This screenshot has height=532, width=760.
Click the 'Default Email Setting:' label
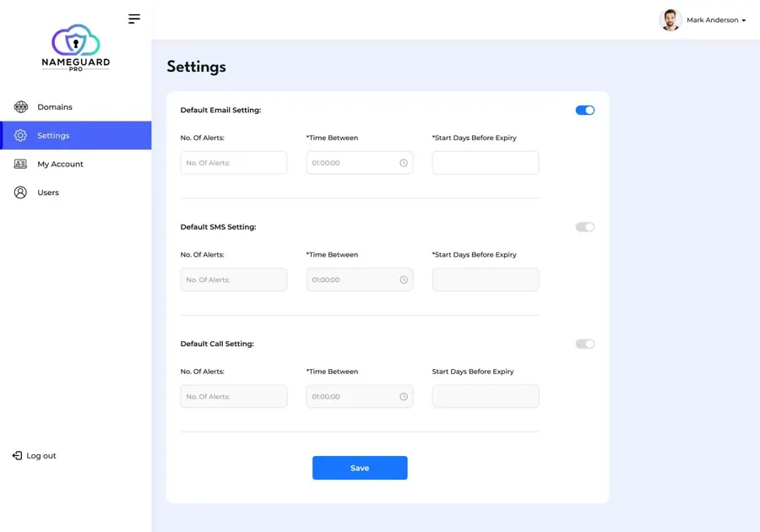220,110
